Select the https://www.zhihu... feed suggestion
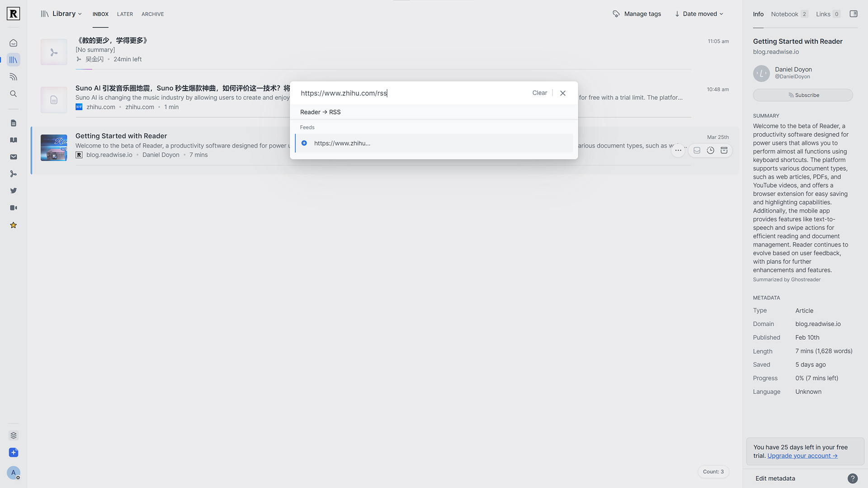Image resolution: width=868 pixels, height=488 pixels. 342,143
